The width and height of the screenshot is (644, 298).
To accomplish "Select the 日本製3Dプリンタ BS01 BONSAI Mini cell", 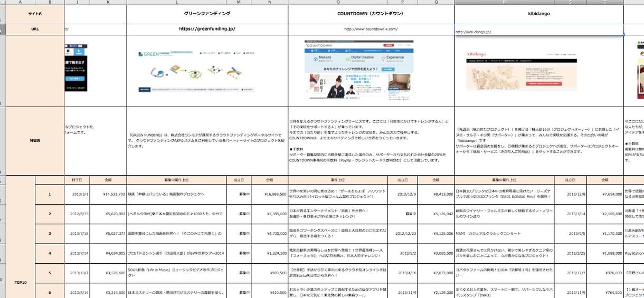I will tap(504, 194).
